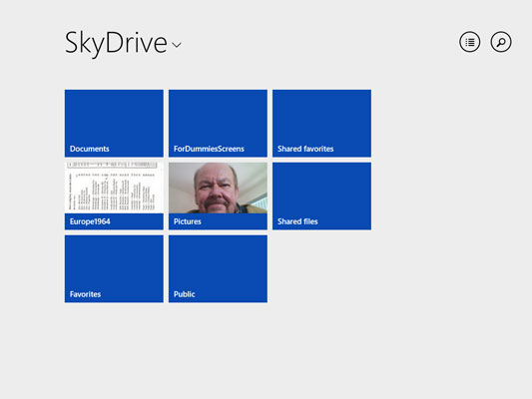Expand the SkyDrive location dropdown chevron

pos(177,45)
